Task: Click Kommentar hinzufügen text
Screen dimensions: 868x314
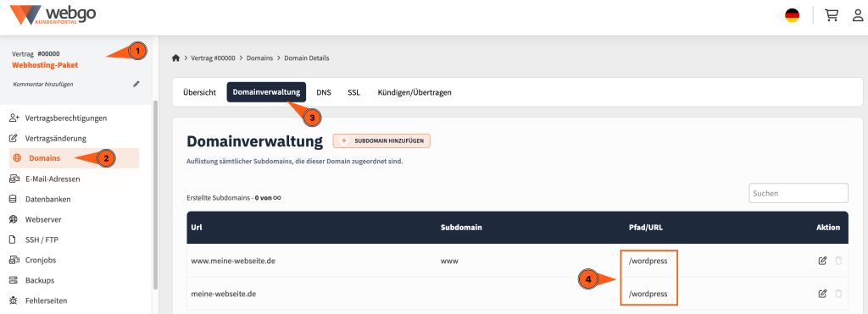Action: pyautogui.click(x=42, y=84)
